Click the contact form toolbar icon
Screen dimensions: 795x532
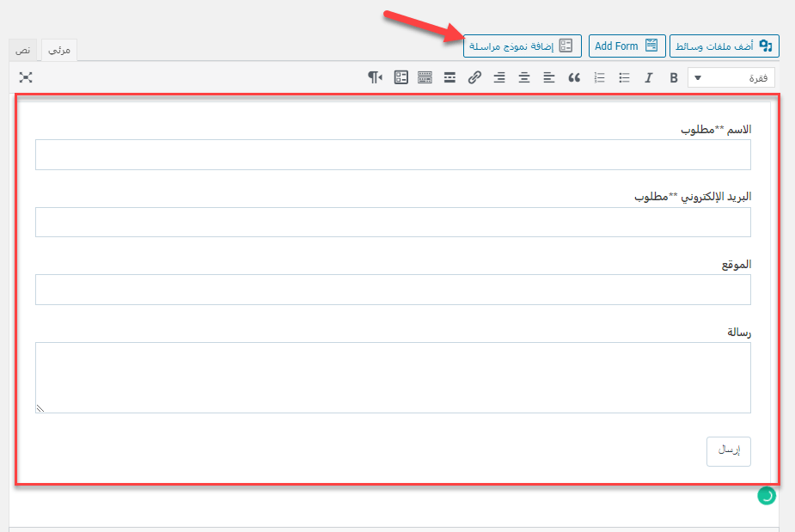click(401, 77)
